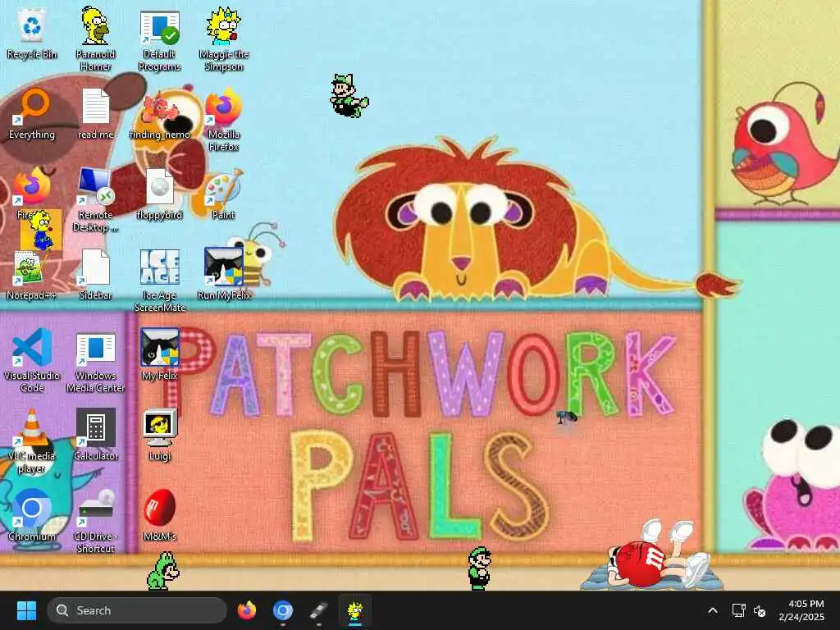Click the flying raccoon Luigi sprite
This screenshot has width=840, height=630.
point(349,95)
